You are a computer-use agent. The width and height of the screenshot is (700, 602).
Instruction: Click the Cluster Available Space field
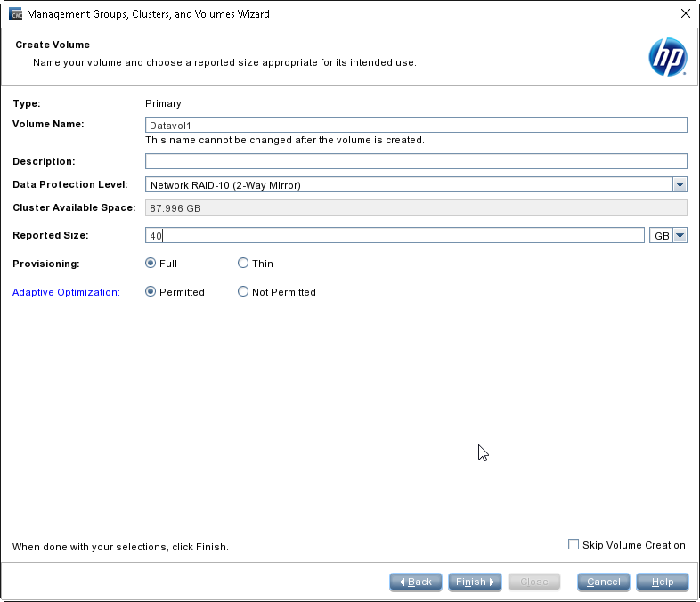(416, 208)
